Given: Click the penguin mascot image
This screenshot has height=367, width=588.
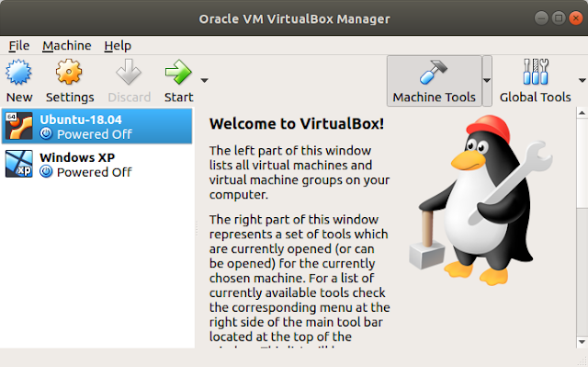Looking at the screenshot, I should pos(481,201).
